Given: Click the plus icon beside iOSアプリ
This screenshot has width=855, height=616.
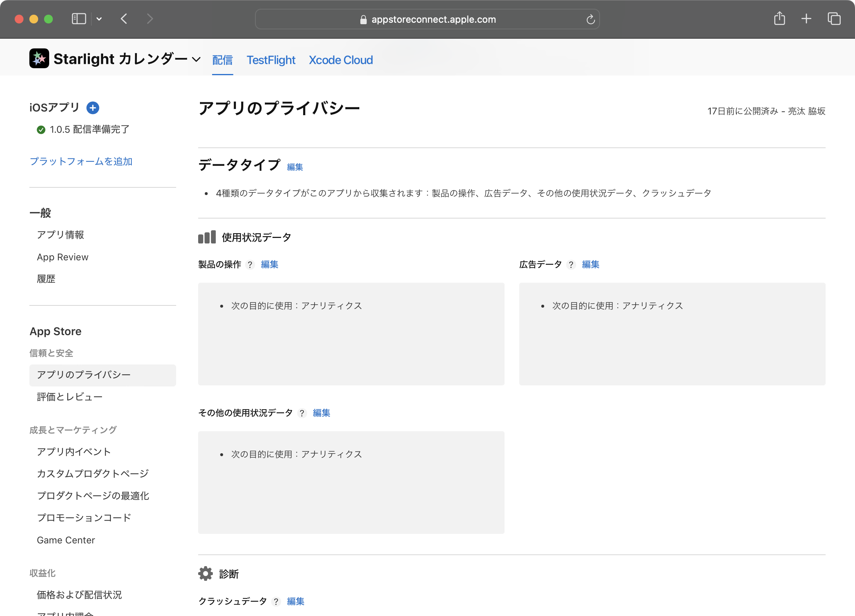Looking at the screenshot, I should [x=93, y=108].
